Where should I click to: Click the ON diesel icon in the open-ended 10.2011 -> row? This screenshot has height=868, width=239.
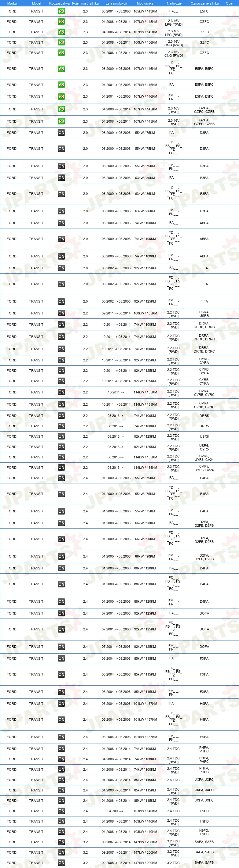coord(61,392)
